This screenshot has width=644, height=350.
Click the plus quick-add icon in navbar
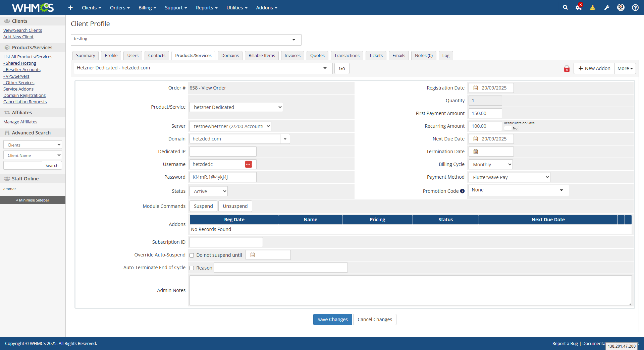[70, 7]
